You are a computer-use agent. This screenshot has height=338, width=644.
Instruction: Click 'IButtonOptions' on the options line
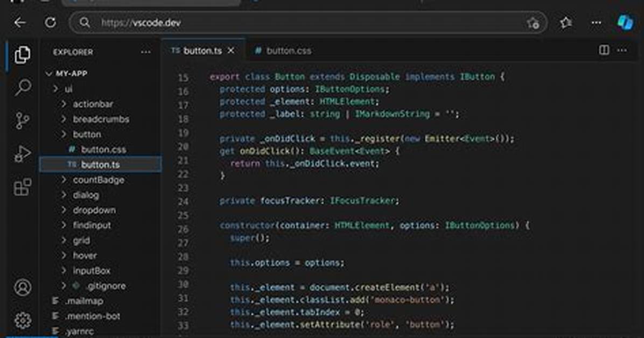point(349,89)
